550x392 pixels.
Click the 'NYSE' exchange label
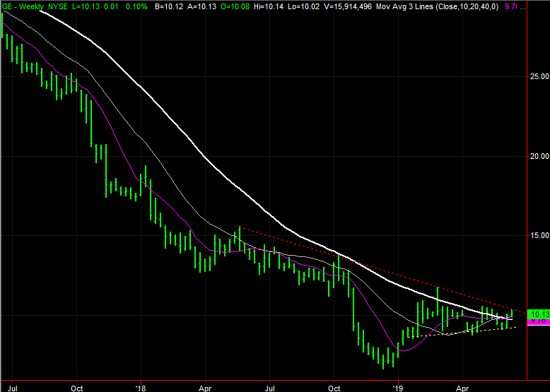pyautogui.click(x=58, y=6)
